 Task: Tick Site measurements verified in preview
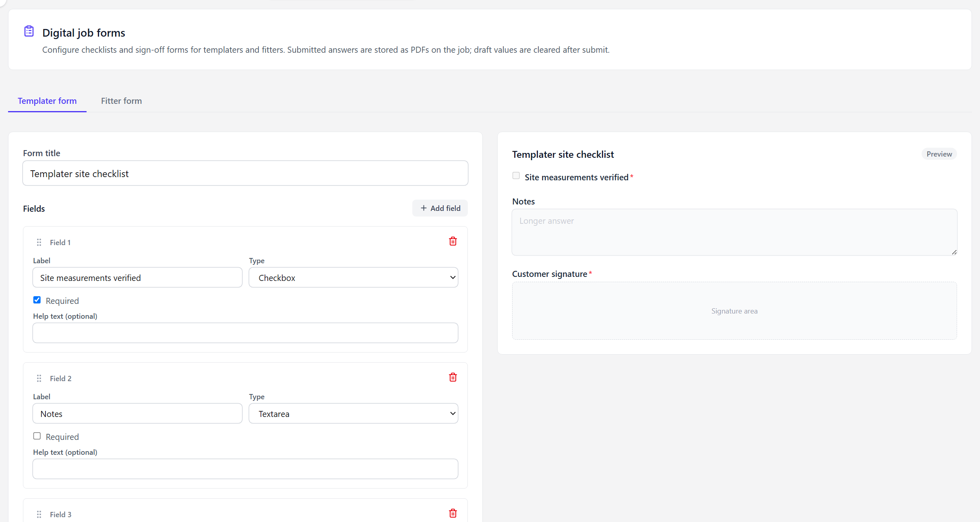[516, 176]
